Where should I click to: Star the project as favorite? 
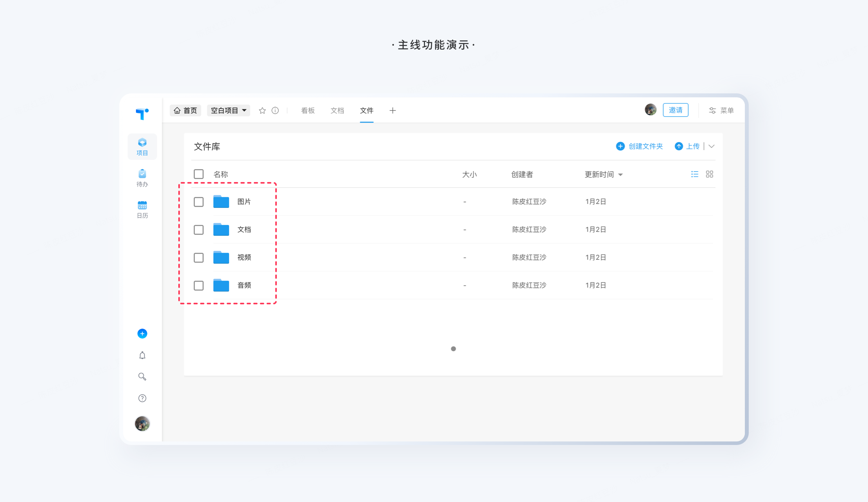click(x=262, y=111)
